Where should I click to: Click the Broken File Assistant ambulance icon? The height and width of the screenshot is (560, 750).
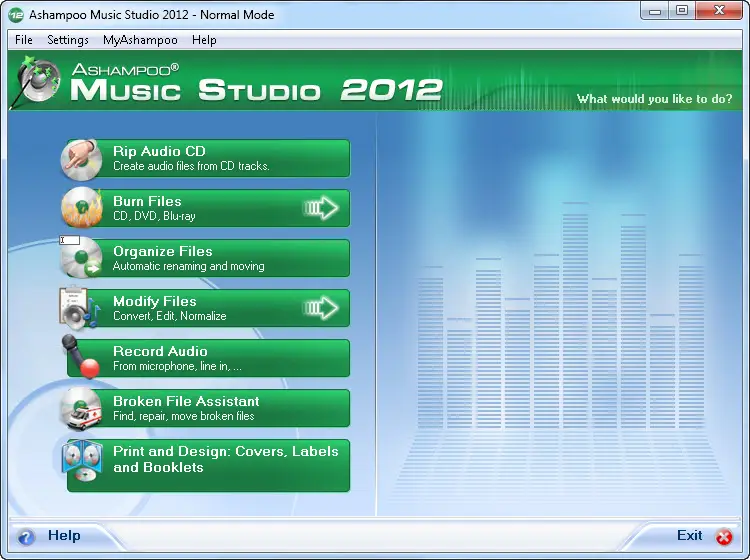82,408
